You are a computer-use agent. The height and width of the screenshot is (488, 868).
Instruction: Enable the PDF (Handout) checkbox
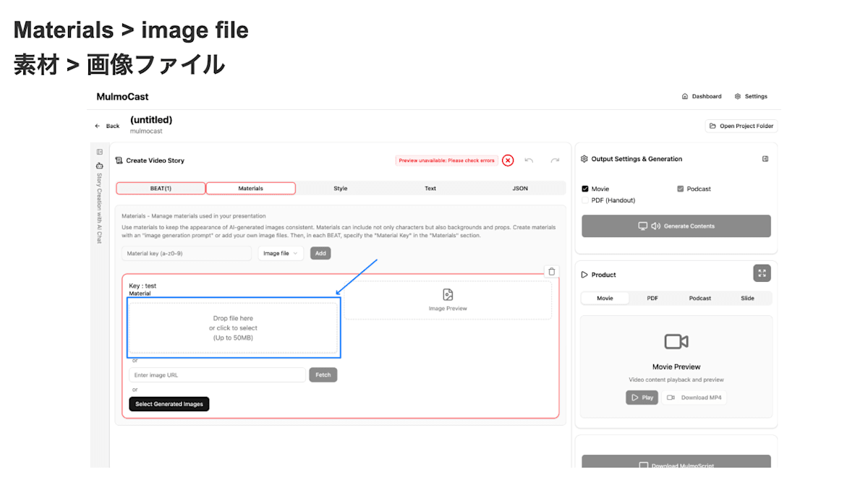click(584, 200)
